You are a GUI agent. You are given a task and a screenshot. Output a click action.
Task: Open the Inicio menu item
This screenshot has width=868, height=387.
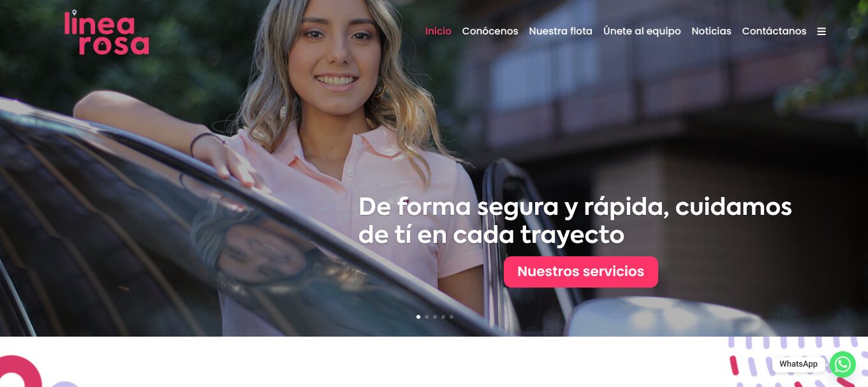click(x=438, y=31)
